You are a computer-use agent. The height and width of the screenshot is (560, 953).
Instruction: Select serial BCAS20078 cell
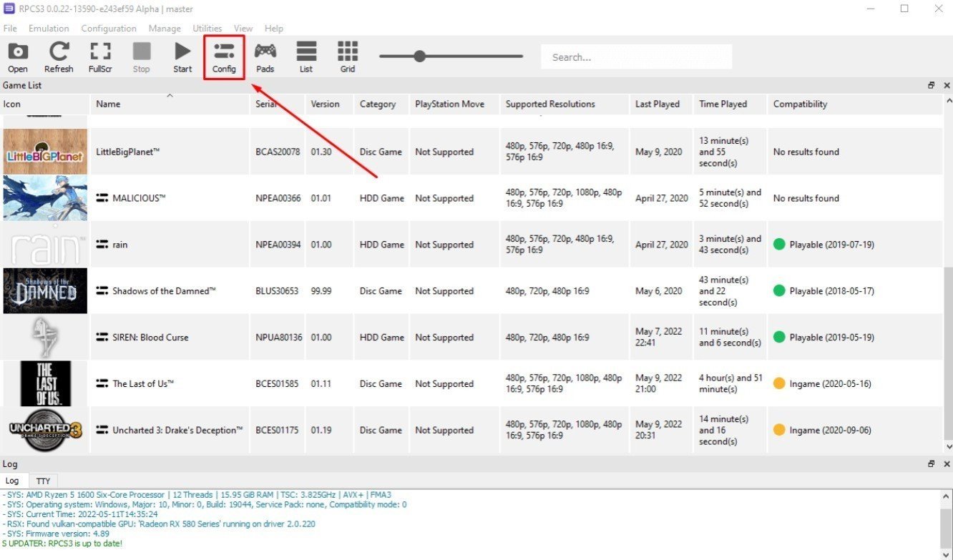click(x=278, y=152)
